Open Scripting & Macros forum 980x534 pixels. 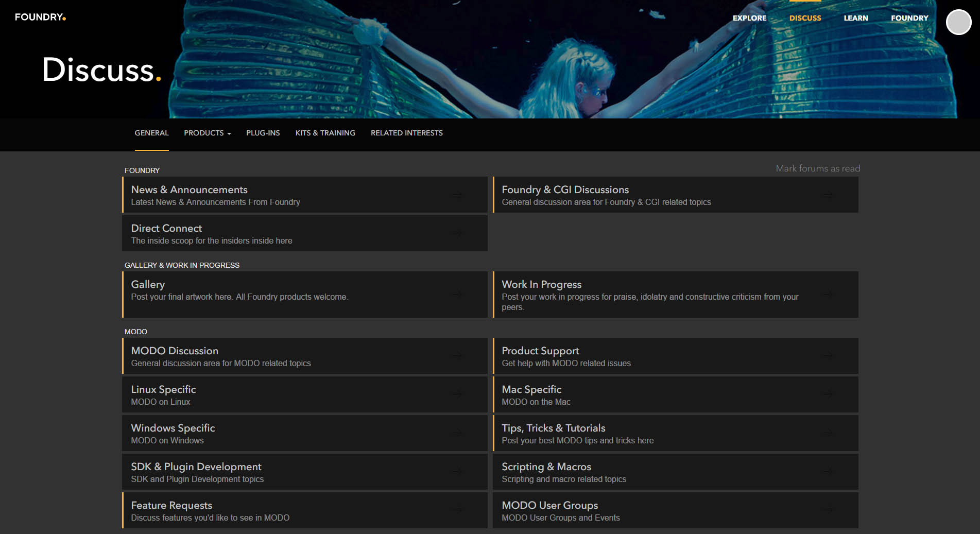tap(546, 467)
